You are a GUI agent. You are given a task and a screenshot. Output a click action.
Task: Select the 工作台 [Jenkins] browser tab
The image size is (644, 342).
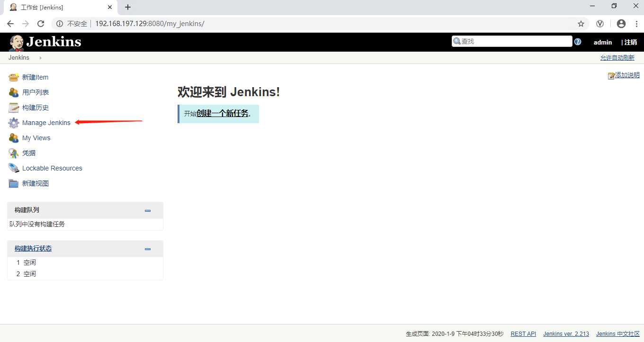tap(61, 7)
